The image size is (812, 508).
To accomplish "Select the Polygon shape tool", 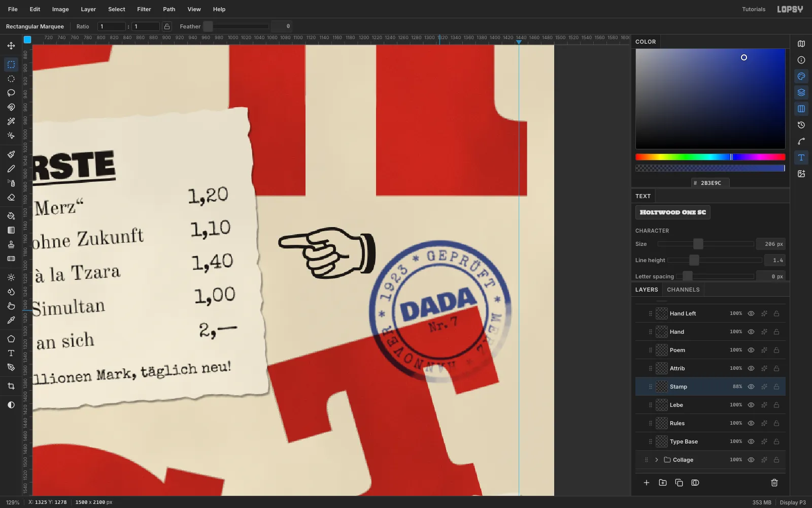I will [x=11, y=339].
